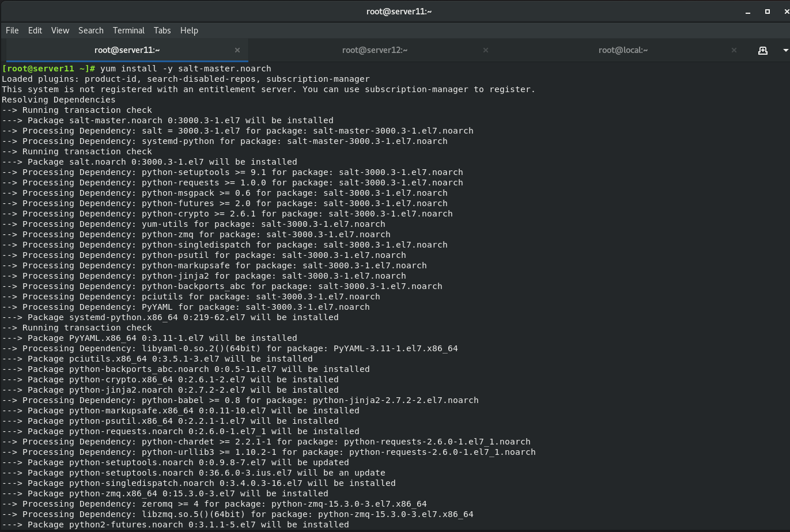Open the Edit menu
This screenshot has height=532, width=790.
[35, 30]
